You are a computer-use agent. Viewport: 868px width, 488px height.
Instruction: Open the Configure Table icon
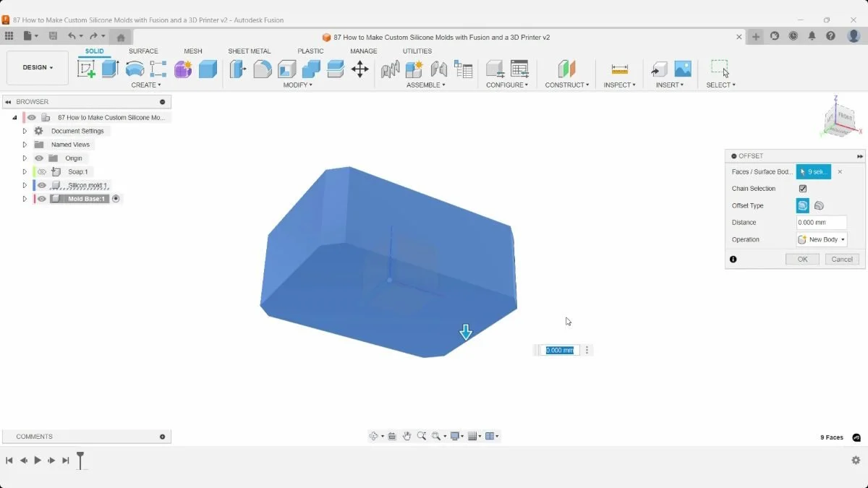pos(519,69)
